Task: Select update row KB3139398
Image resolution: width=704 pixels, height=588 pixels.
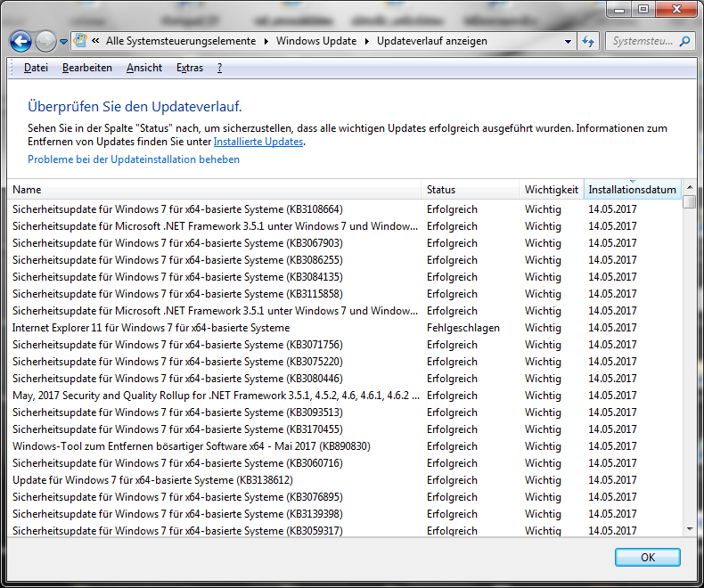Action: [345, 514]
